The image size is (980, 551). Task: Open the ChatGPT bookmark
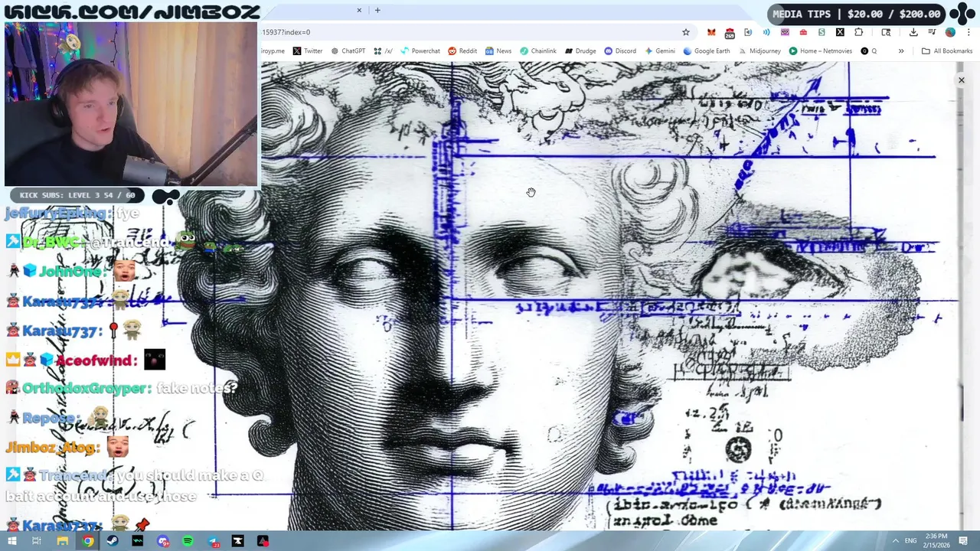tap(348, 51)
